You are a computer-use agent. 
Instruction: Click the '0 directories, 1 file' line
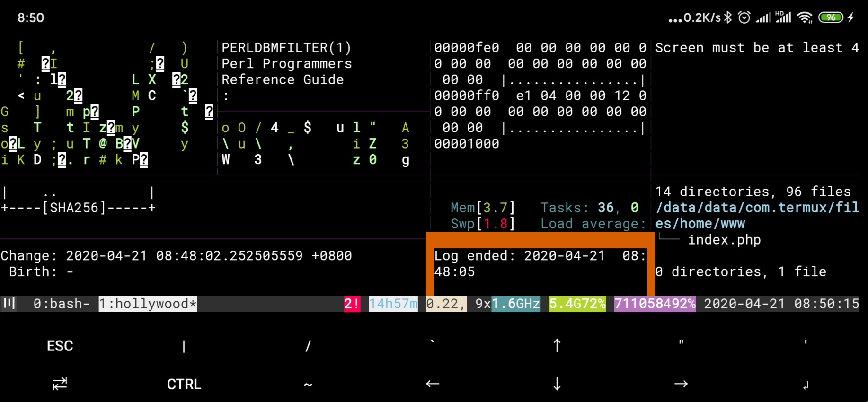click(741, 271)
